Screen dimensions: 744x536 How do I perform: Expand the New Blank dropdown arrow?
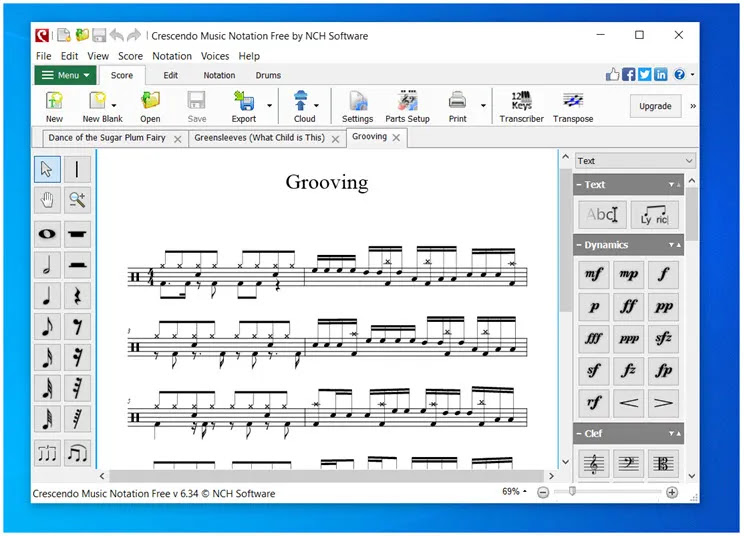click(x=114, y=105)
